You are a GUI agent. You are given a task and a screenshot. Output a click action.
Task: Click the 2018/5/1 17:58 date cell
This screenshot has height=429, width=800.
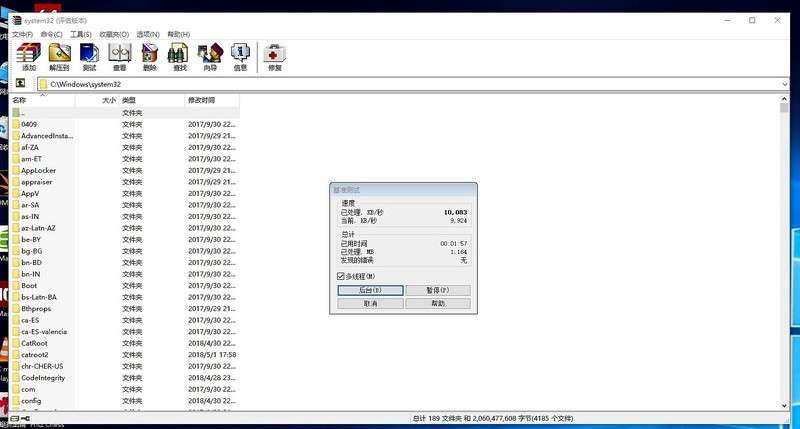click(x=212, y=355)
